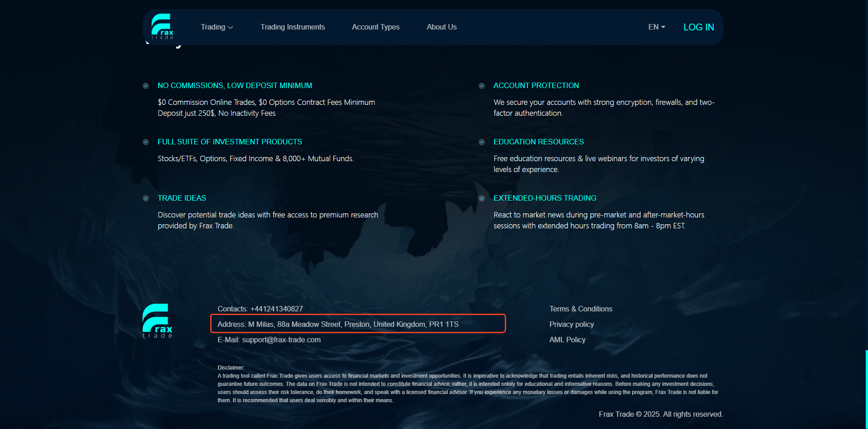Image resolution: width=868 pixels, height=429 pixels.
Task: Click the text about $0 Commission Online Trades
Action: point(266,108)
